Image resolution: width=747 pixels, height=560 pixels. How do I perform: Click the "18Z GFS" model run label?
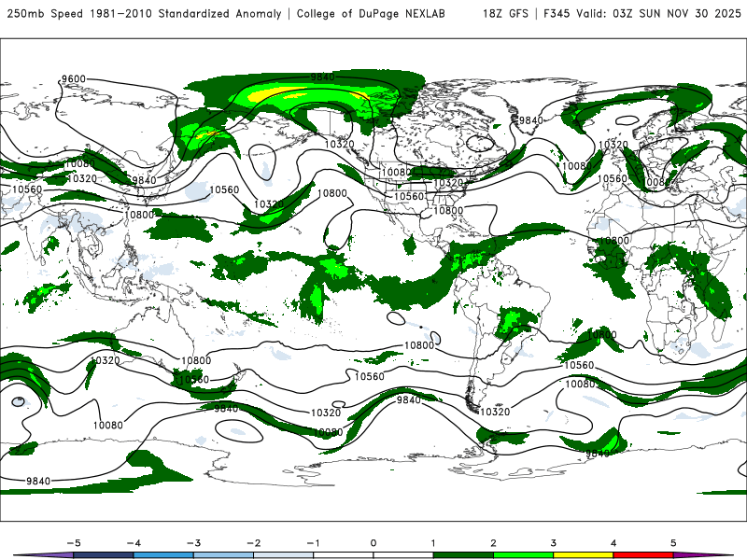coord(505,13)
